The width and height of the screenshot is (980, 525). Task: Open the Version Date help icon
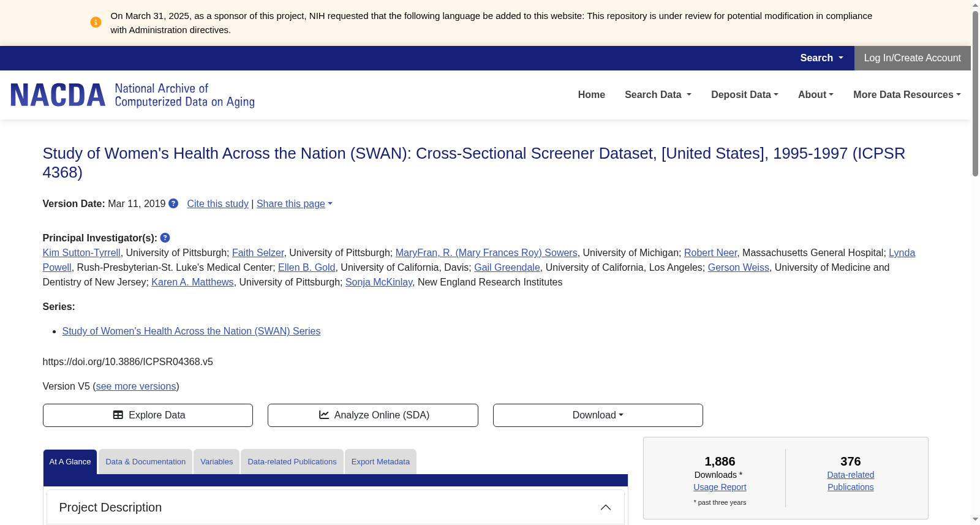(173, 203)
